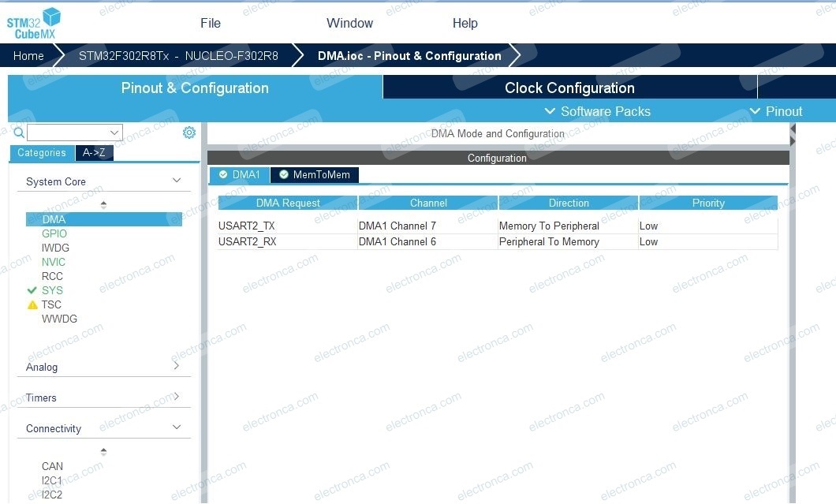The height and width of the screenshot is (504, 836).
Task: Click the check badge on the MemToMem tab
Action: 283,174
